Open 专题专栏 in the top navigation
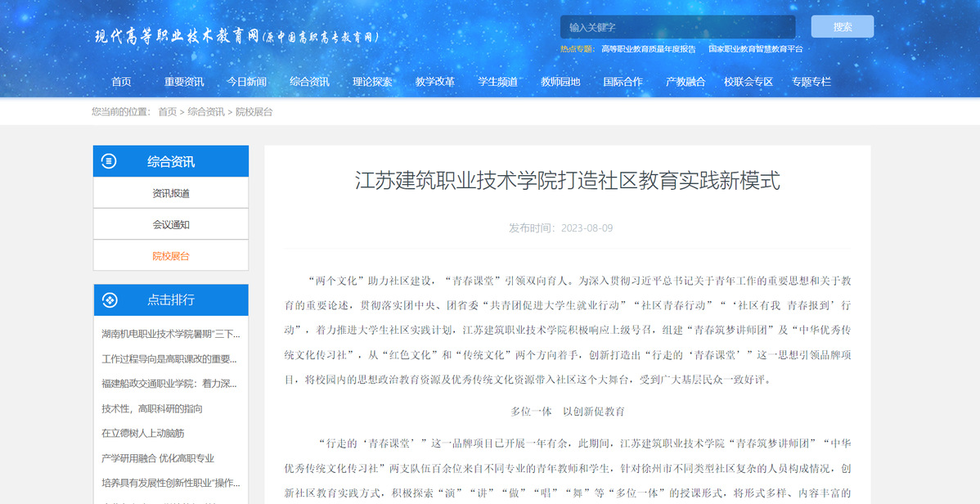 pyautogui.click(x=811, y=82)
